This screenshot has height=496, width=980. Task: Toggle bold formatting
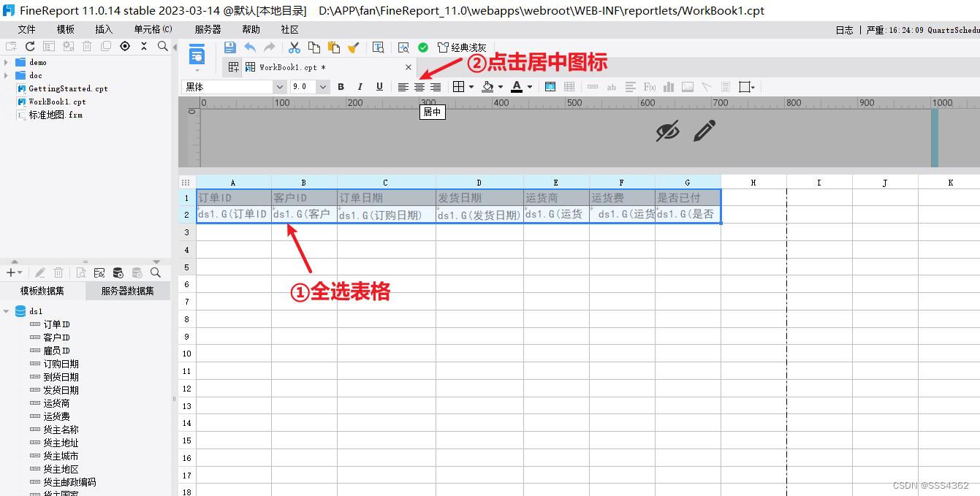pos(341,87)
